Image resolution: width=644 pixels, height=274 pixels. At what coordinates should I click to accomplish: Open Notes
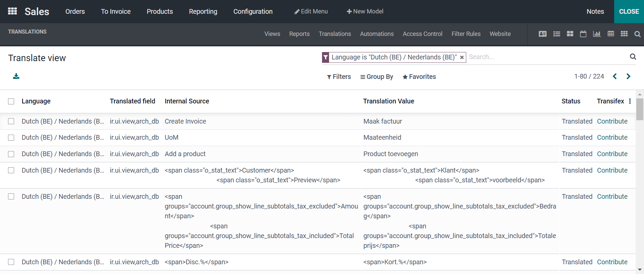pos(595,11)
